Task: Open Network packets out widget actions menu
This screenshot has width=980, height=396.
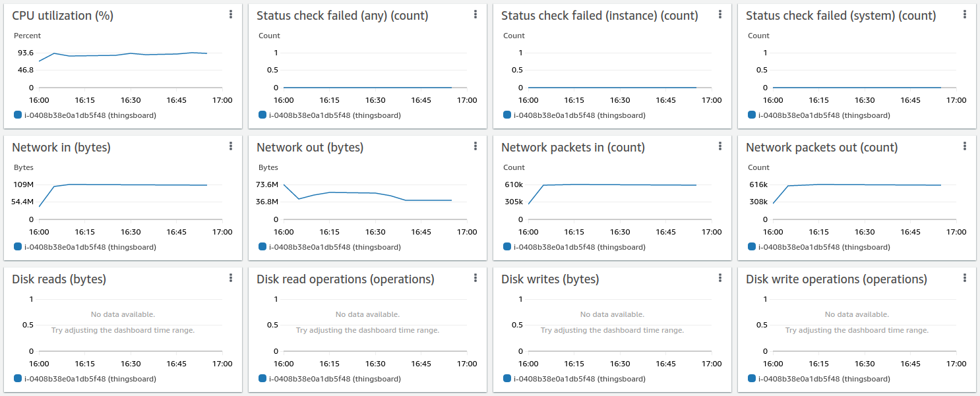Action: (x=965, y=146)
